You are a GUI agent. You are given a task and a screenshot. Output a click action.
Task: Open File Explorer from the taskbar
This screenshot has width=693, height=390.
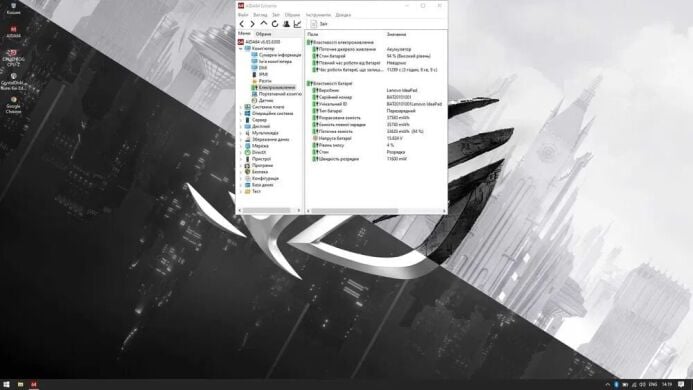20,384
